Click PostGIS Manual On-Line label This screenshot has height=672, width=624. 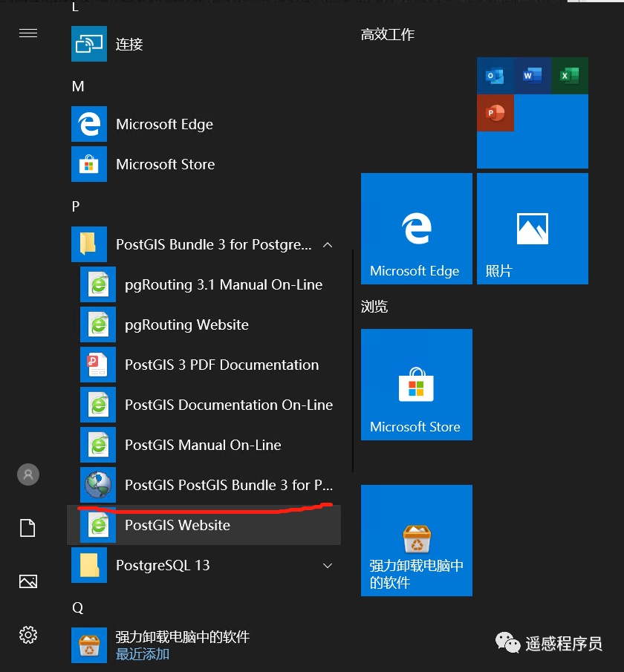(x=203, y=445)
